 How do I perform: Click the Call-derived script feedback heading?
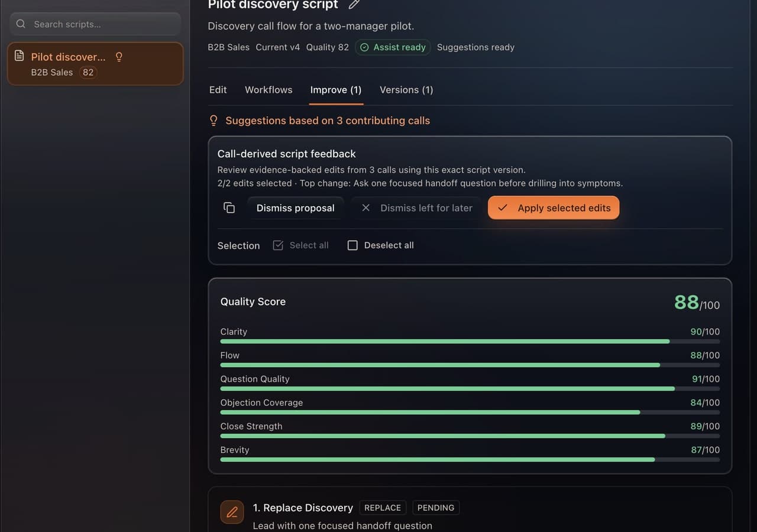click(x=287, y=154)
